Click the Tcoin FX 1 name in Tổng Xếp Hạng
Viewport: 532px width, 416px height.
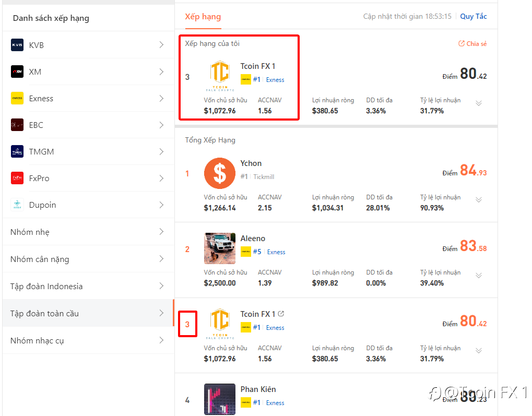[x=258, y=314]
